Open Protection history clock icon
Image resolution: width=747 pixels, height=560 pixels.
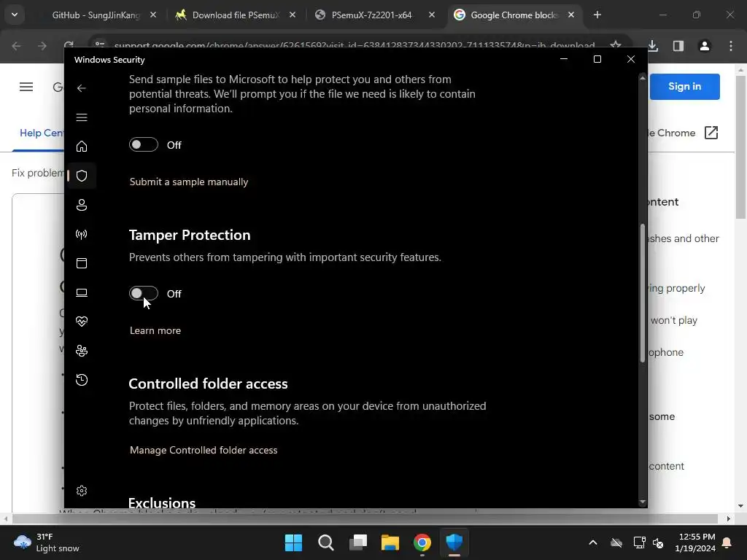click(x=82, y=379)
